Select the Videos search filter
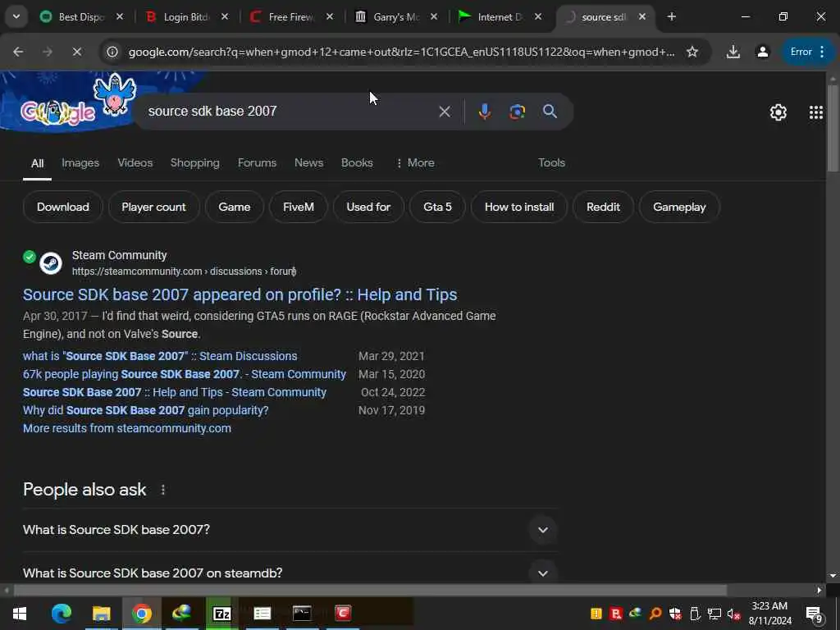The image size is (840, 630). click(x=135, y=163)
